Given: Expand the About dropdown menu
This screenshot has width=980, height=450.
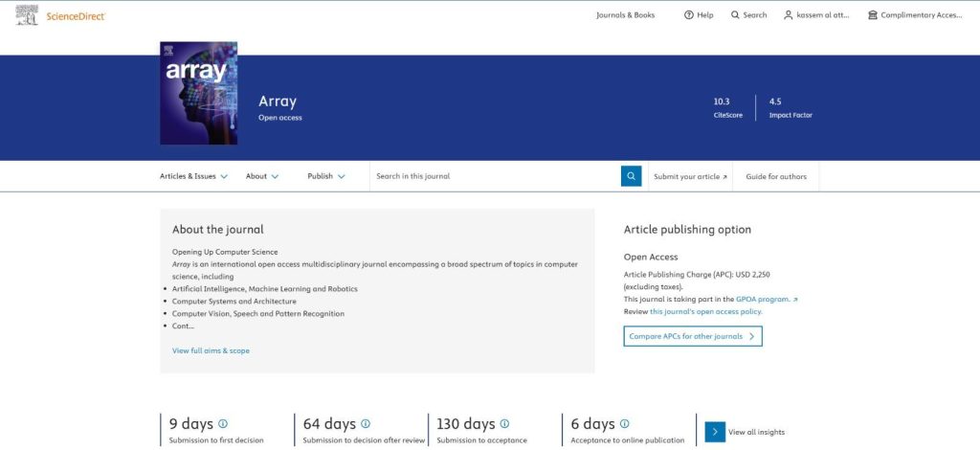Looking at the screenshot, I should (x=262, y=176).
